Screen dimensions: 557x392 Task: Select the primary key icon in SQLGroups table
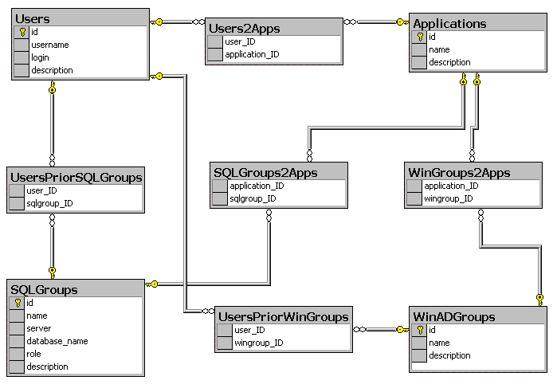18,304
